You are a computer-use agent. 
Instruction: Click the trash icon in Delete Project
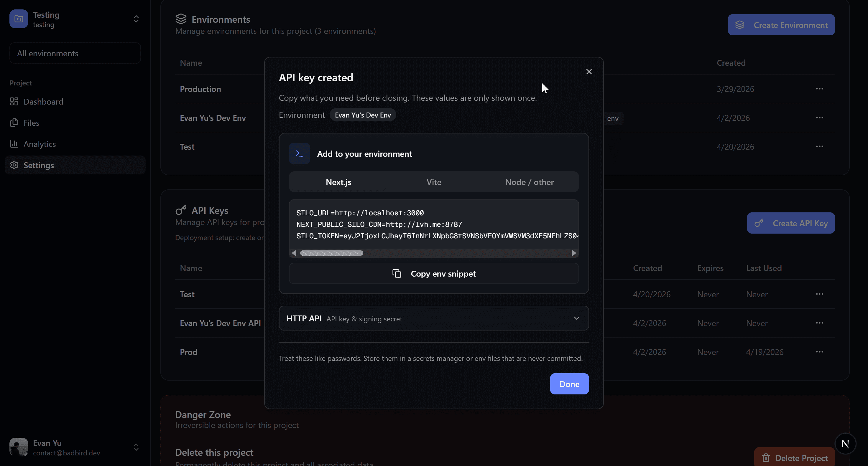pyautogui.click(x=766, y=458)
